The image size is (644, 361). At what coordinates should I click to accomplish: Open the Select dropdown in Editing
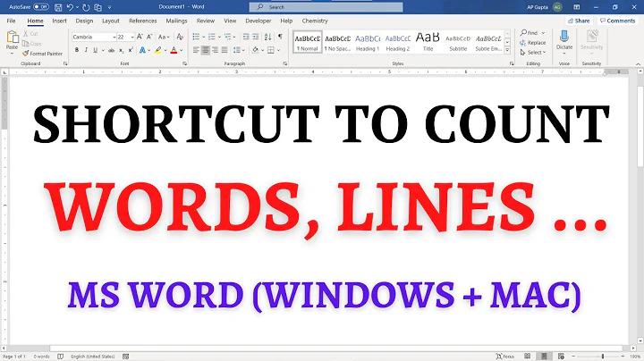tap(533, 53)
